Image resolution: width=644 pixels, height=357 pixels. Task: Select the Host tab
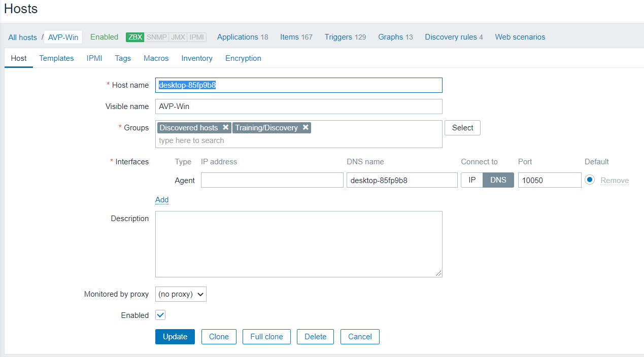coord(19,58)
